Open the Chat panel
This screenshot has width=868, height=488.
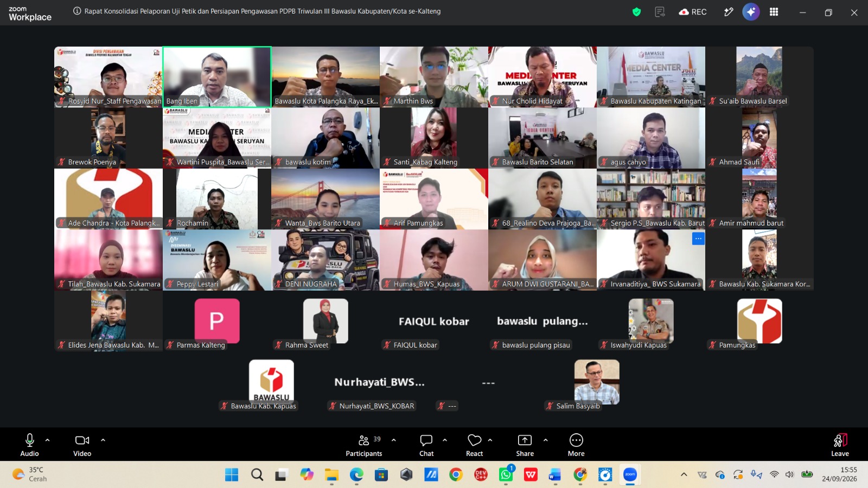[x=426, y=445]
